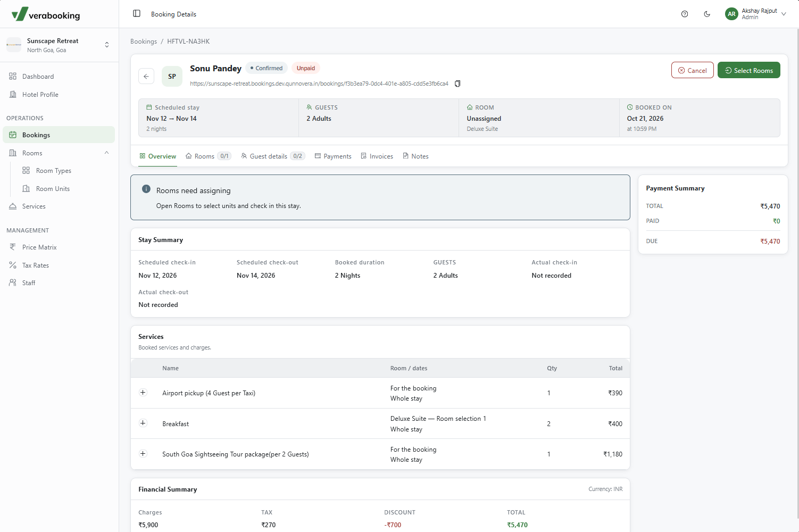The width and height of the screenshot is (799, 532).
Task: Click the BOOKED ON clock icon
Action: tap(630, 107)
